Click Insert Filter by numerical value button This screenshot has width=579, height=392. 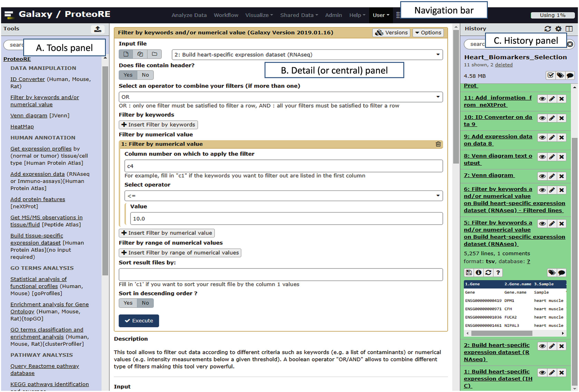tap(167, 233)
